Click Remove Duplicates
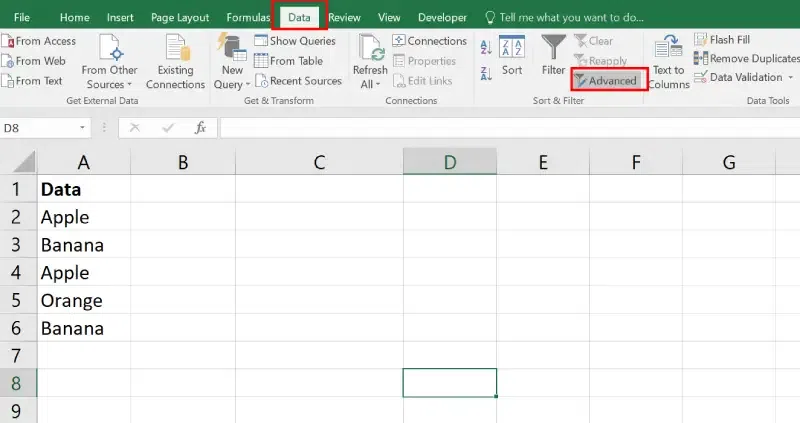The image size is (800, 423). 746,58
